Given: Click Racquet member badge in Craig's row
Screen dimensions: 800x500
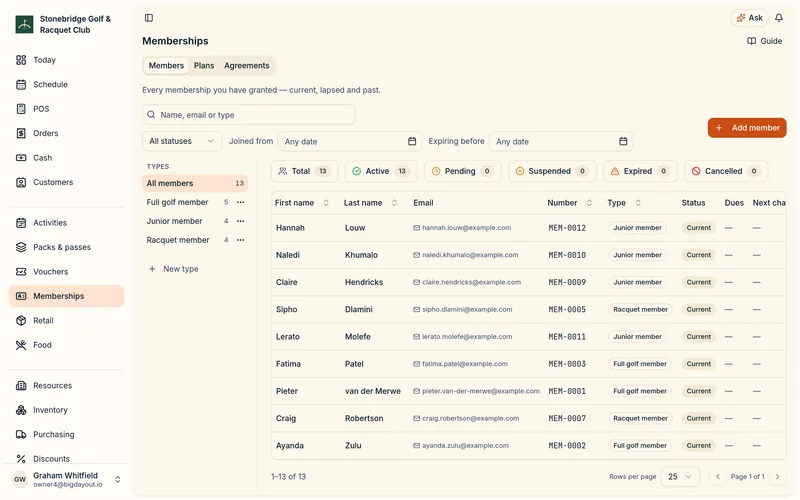Looking at the screenshot, I should coord(640,418).
